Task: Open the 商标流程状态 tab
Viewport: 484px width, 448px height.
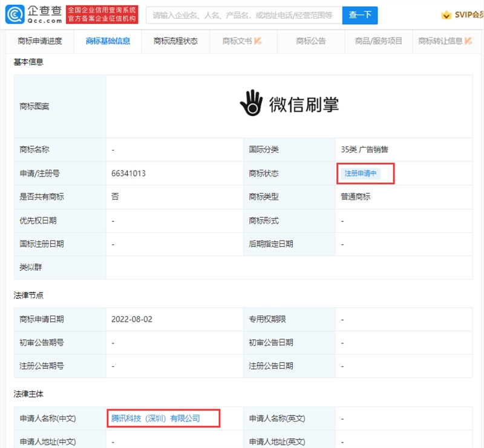Action: (175, 41)
